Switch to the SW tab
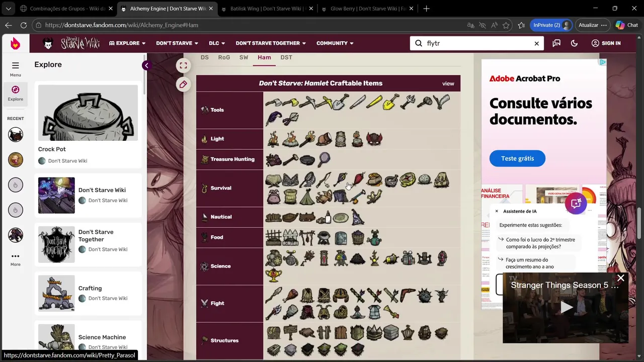Image resolution: width=644 pixels, height=362 pixels. click(244, 57)
